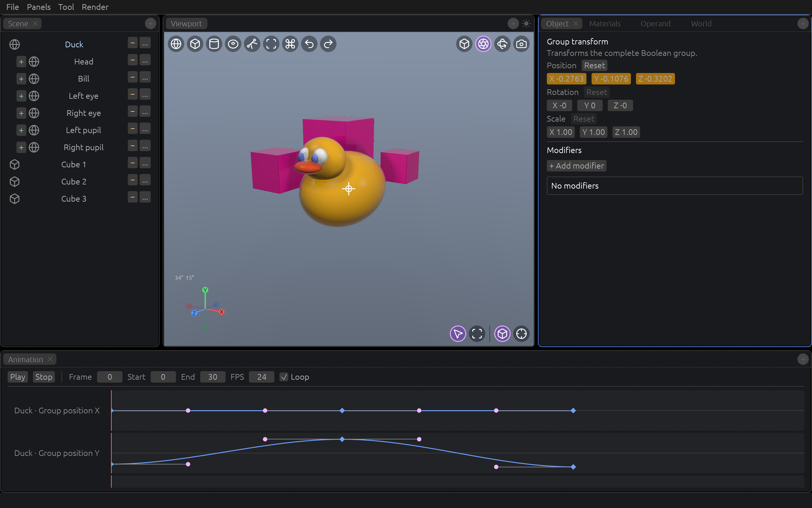Image resolution: width=812 pixels, height=508 pixels.
Task: Click the Position X -0.2763 value slider
Action: coord(566,79)
